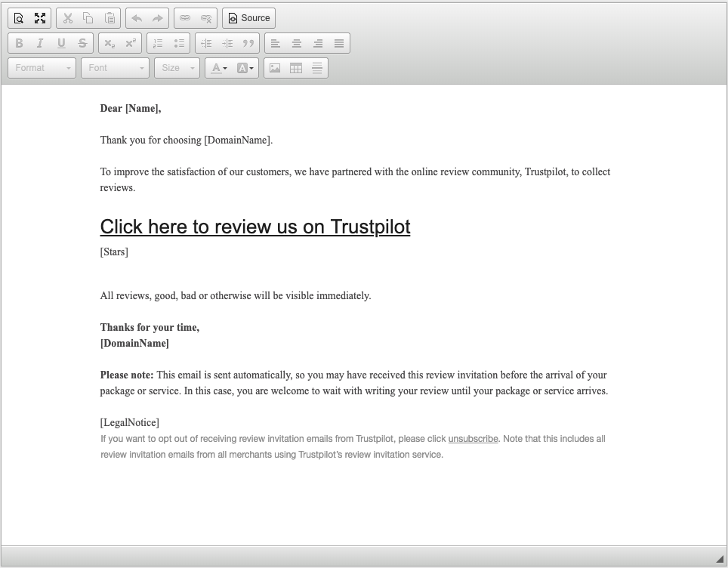728x568 pixels.
Task: Click the 'Thank you for choosing' sentence
Action: [x=187, y=140]
